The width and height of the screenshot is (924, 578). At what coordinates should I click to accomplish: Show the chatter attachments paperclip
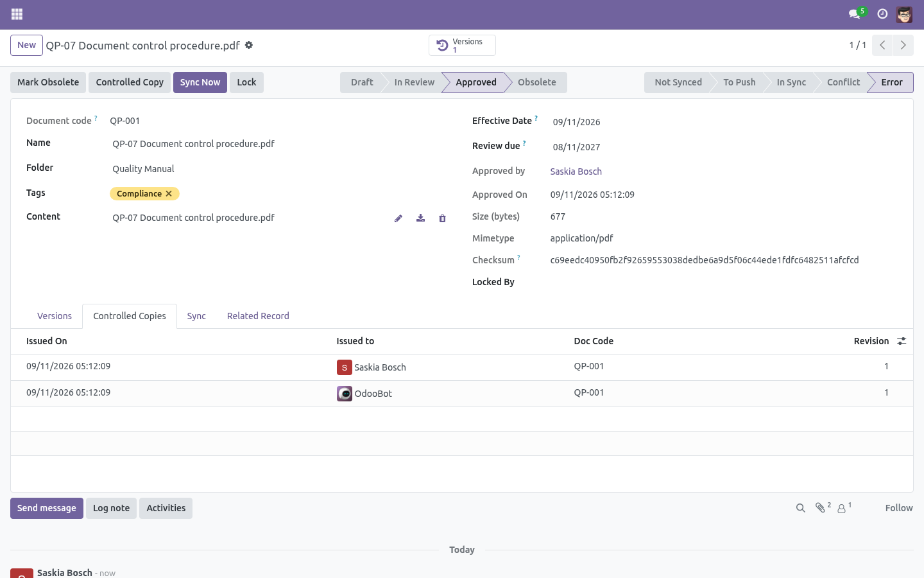(x=823, y=507)
